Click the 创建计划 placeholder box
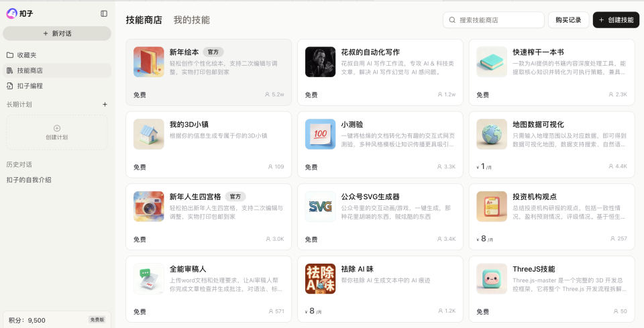This screenshot has height=328, width=644. pyautogui.click(x=57, y=132)
